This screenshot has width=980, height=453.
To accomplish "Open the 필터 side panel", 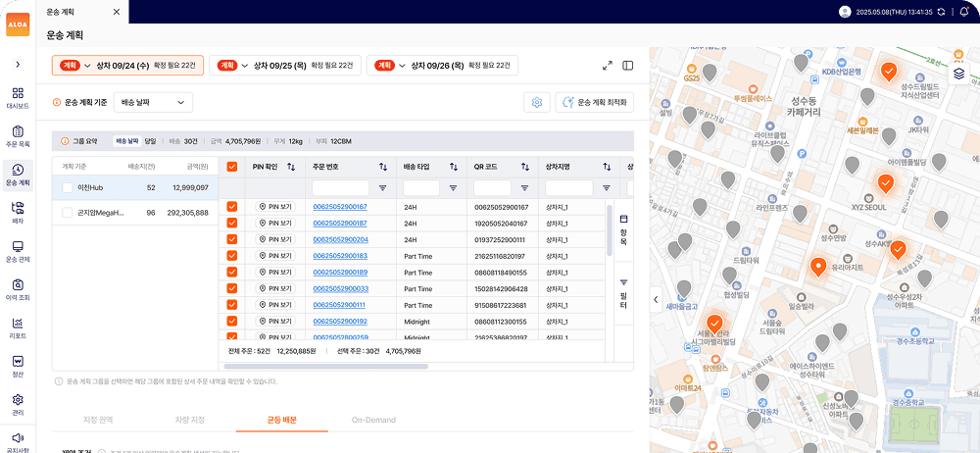I will tap(623, 293).
